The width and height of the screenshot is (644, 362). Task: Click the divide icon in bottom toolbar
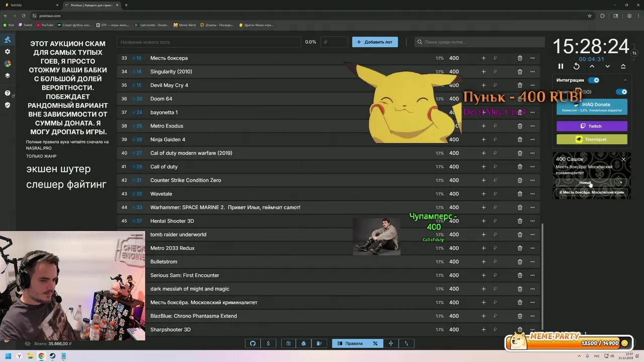click(x=390, y=343)
